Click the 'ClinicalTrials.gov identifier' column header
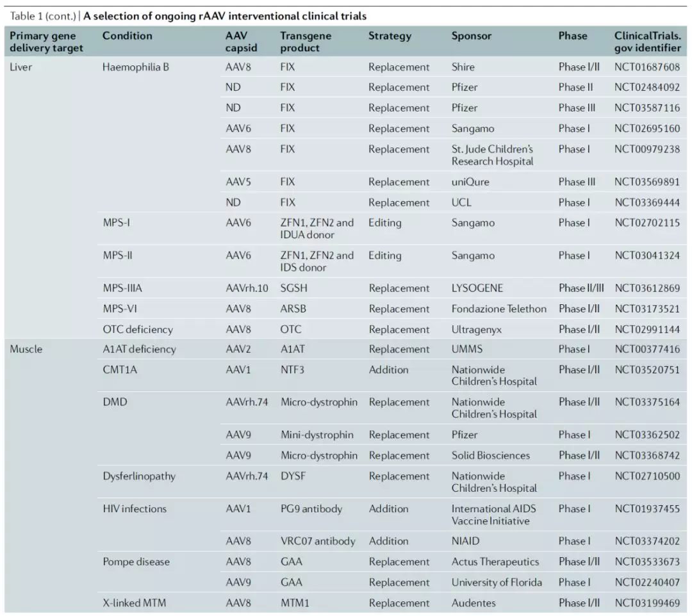 646,42
